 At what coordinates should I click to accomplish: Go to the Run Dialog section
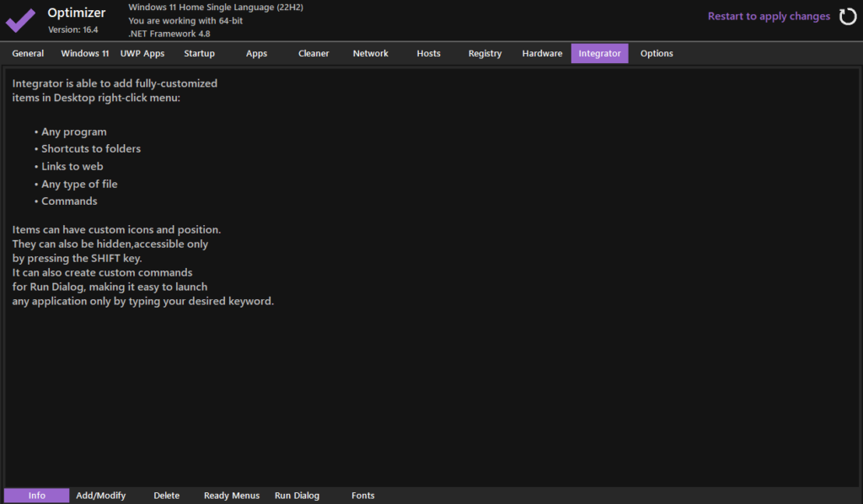tap(297, 496)
